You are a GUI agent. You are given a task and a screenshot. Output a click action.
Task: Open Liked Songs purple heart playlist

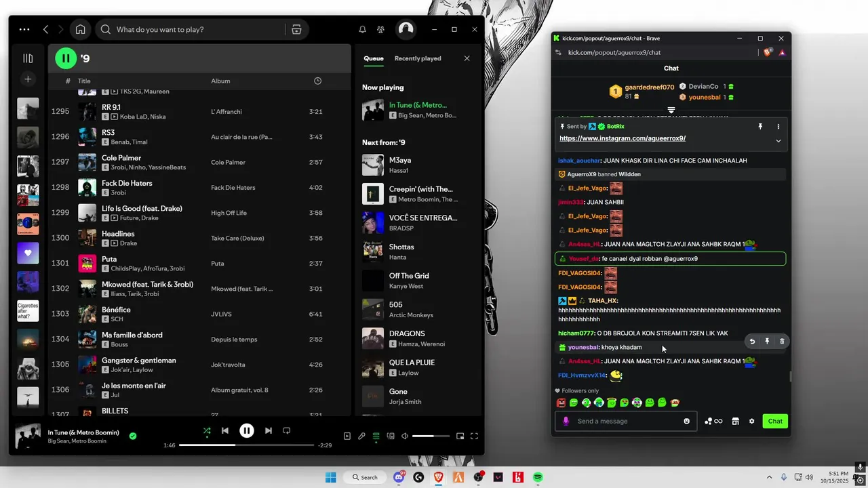(28, 253)
